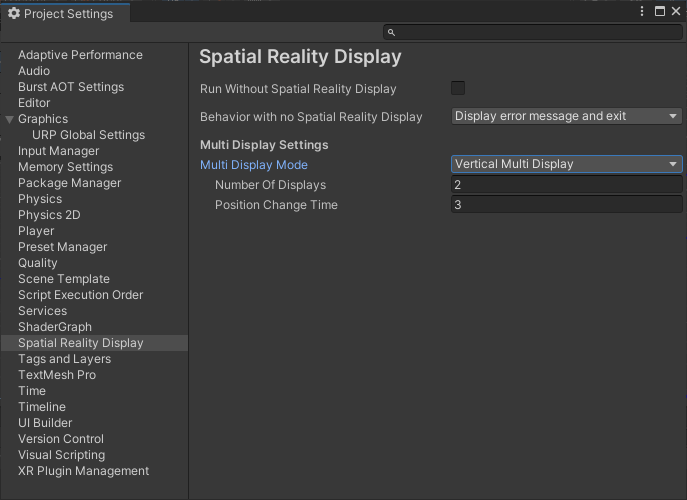This screenshot has height=500, width=687.
Task: Select Timeline settings
Action: [42, 407]
